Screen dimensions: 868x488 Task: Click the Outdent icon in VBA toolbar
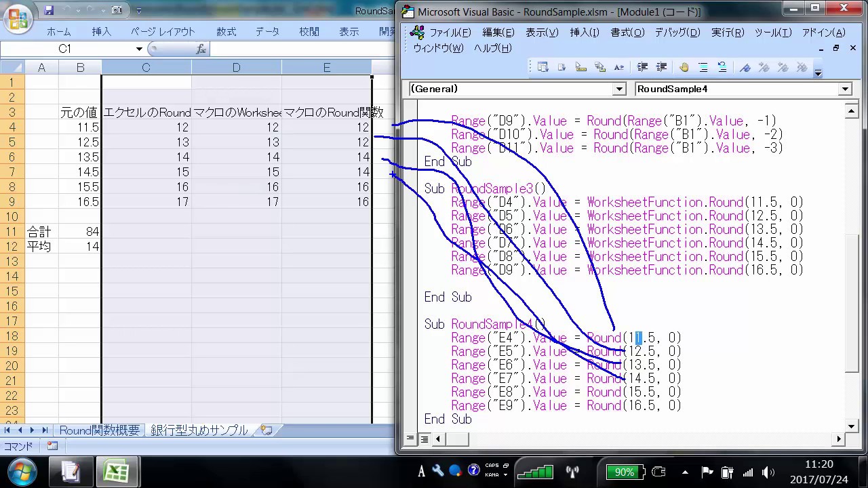(x=661, y=67)
